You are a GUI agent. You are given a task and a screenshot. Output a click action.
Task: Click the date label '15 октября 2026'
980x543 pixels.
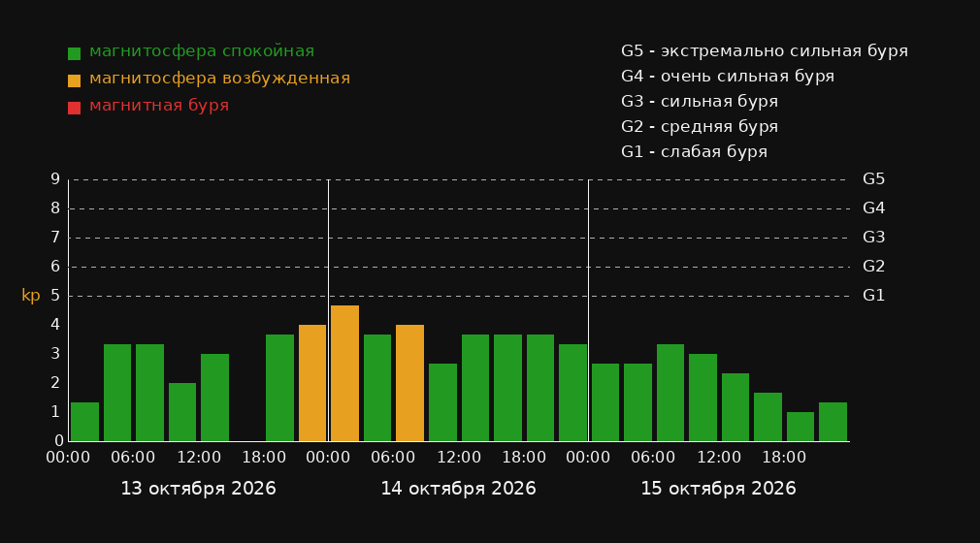pos(718,489)
